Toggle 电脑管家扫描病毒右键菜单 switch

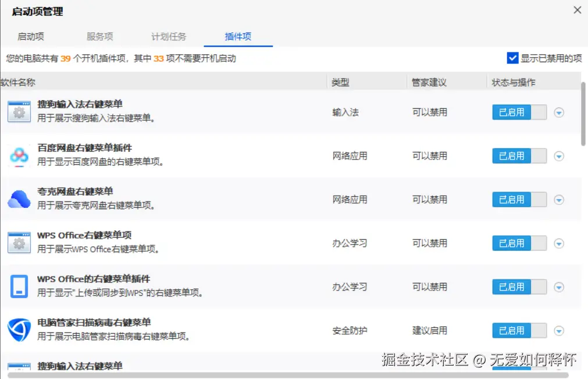tap(519, 330)
